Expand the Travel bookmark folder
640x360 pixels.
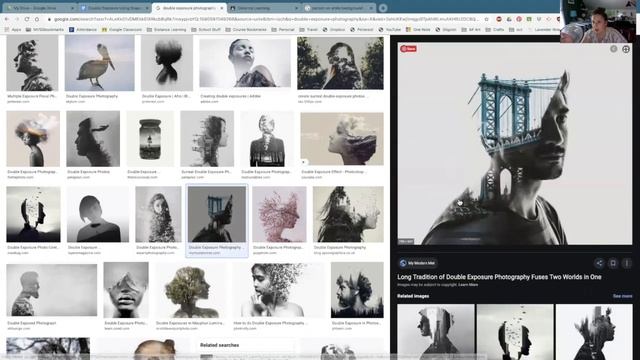pos(309,30)
